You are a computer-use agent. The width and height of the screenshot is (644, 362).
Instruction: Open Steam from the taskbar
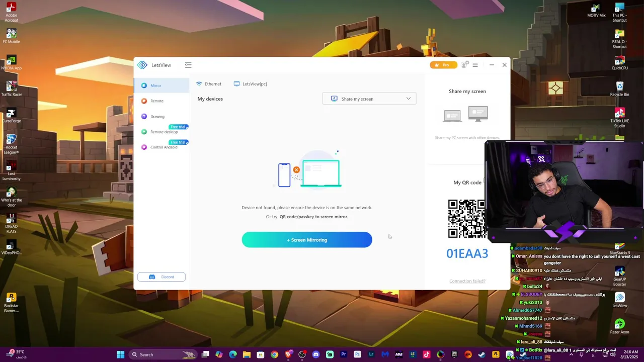[482, 354]
